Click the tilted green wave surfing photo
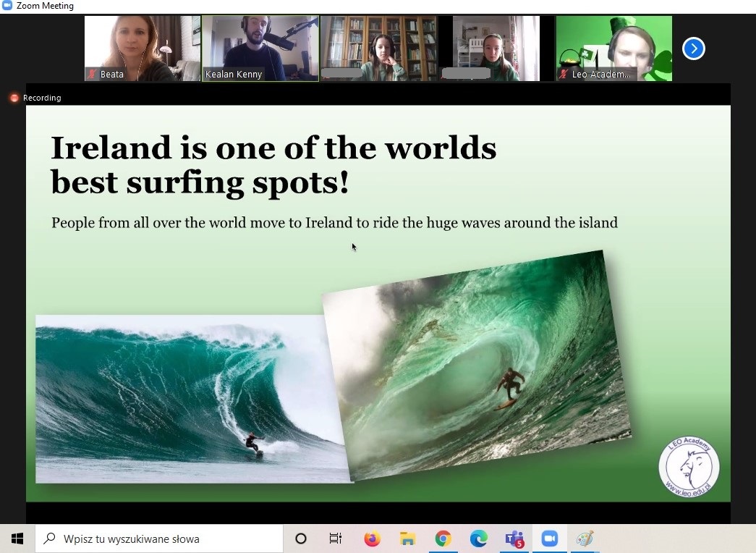 tap(476, 366)
